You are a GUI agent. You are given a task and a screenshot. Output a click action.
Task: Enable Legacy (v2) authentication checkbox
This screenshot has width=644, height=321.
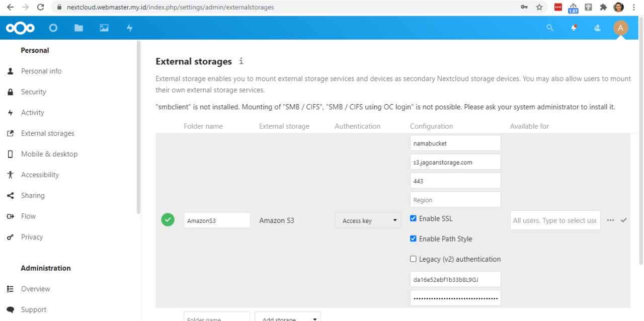[413, 259]
